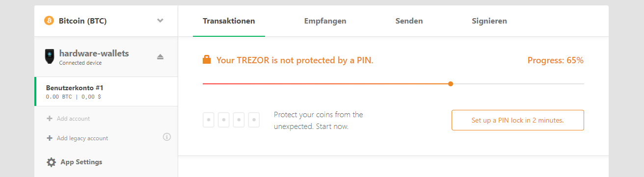
Task: Open legacy account info icon
Action: click(166, 137)
